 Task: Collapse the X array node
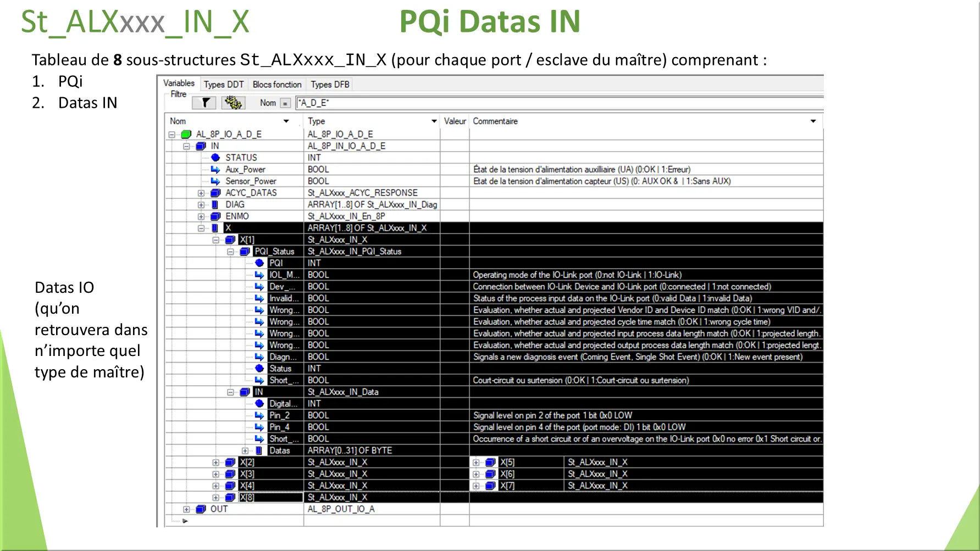(x=201, y=228)
